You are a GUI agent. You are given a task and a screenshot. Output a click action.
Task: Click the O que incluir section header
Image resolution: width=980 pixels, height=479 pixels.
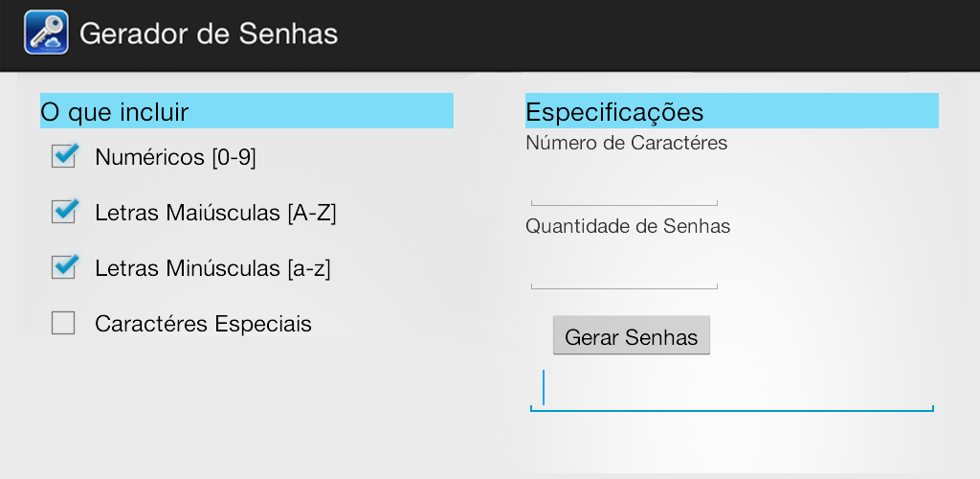click(246, 112)
